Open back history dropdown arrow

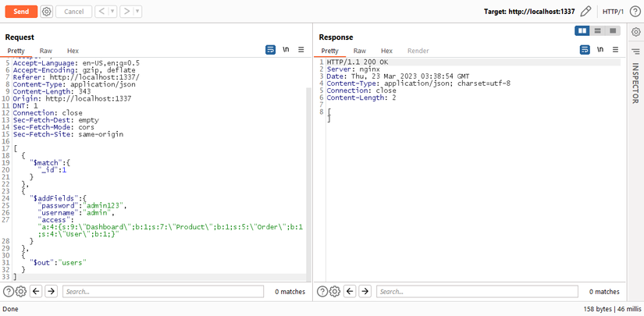(113, 12)
